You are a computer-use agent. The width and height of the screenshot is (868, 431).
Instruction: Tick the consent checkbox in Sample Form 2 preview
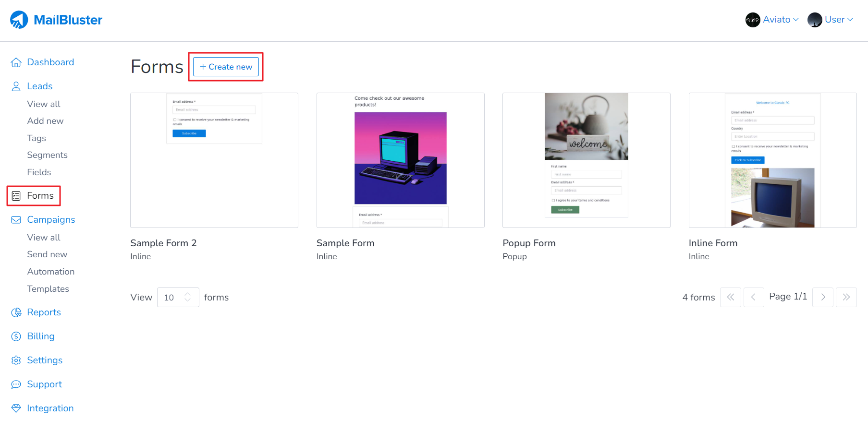pyautogui.click(x=175, y=120)
